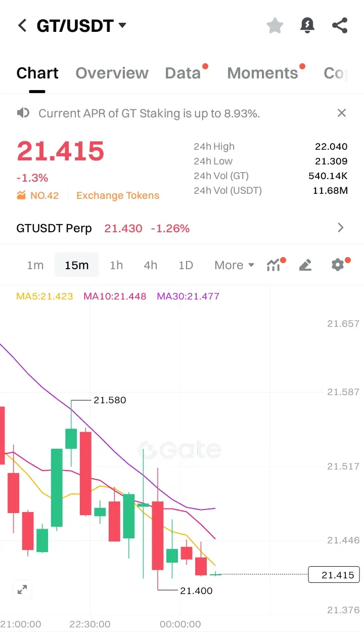Click the MA30:21.477 indicator label
Viewport: 364px width, 634px height.
pyautogui.click(x=188, y=296)
